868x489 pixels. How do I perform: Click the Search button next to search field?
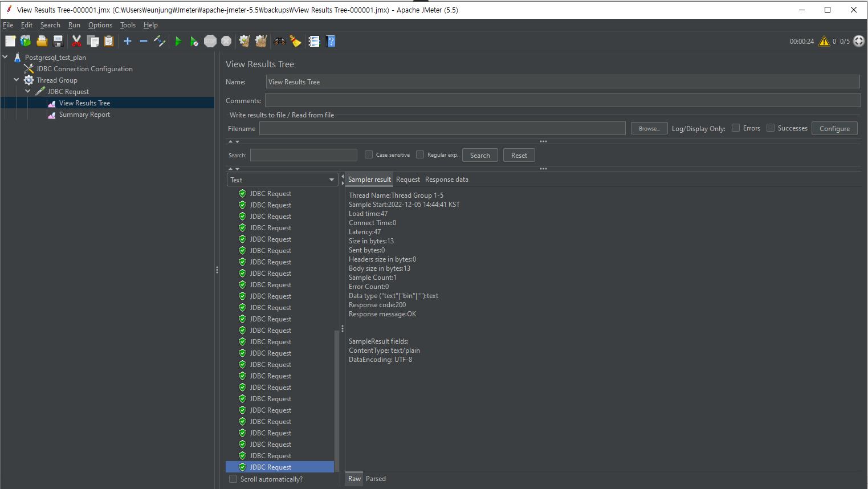click(x=480, y=155)
